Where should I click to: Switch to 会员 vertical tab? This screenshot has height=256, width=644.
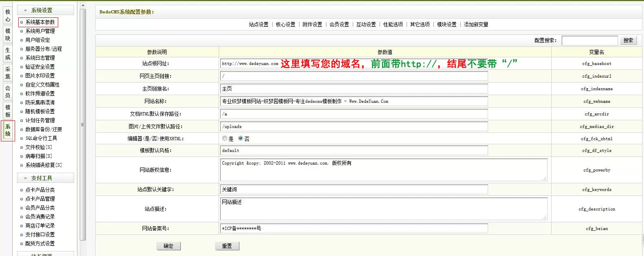click(8, 92)
